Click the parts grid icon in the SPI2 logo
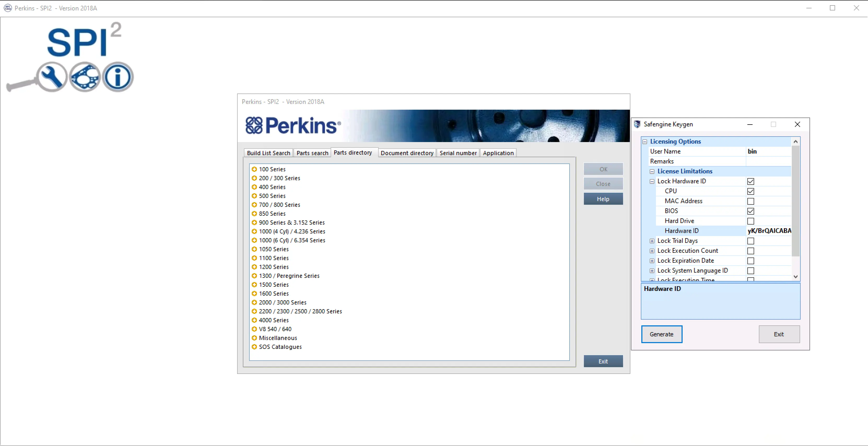Viewport: 868px width, 446px height. [85, 77]
